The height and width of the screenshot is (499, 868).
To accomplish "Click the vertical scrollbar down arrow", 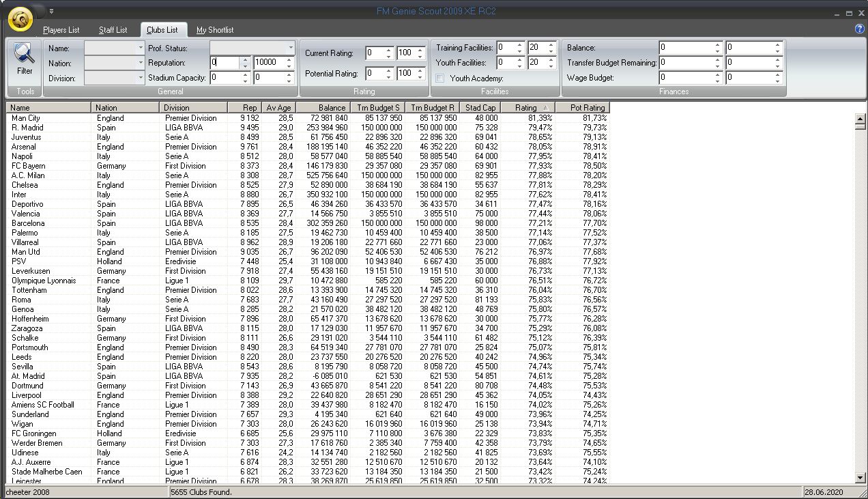I will pyautogui.click(x=860, y=478).
